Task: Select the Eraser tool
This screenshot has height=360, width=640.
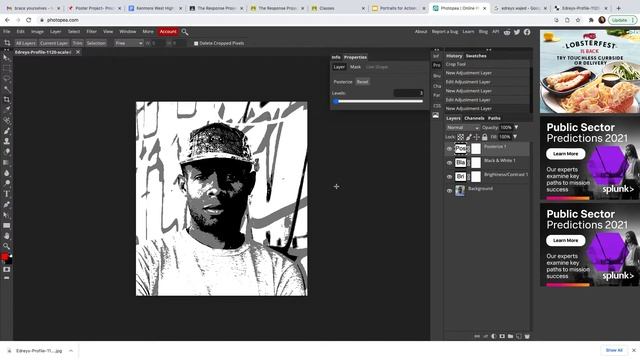Action: click(x=6, y=152)
